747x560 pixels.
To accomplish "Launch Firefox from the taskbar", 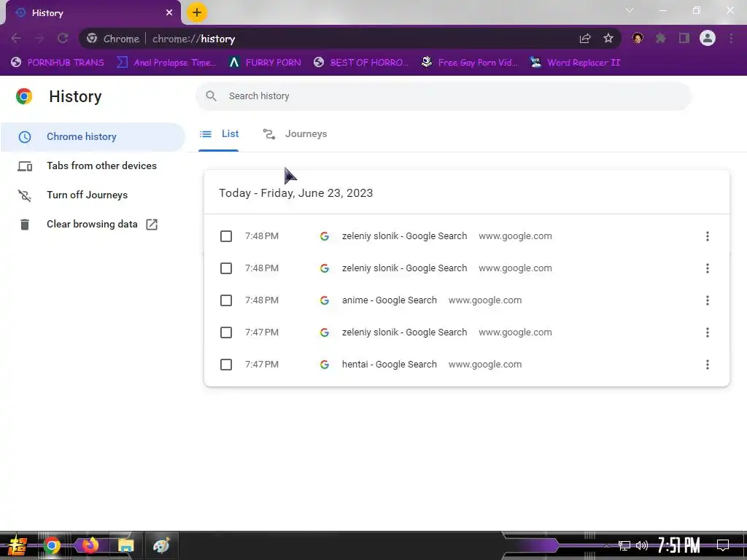I will point(90,545).
